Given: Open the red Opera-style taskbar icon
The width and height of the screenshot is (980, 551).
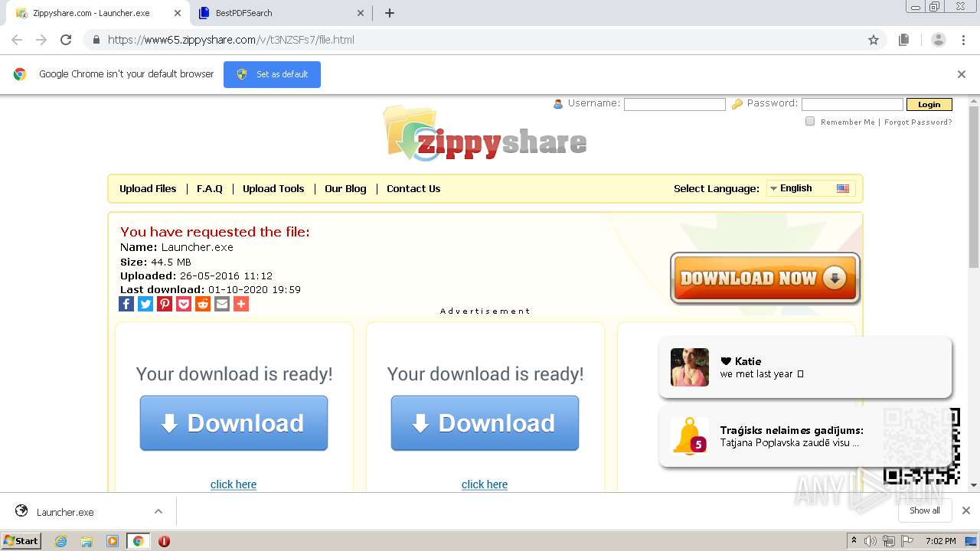Looking at the screenshot, I should click(164, 541).
